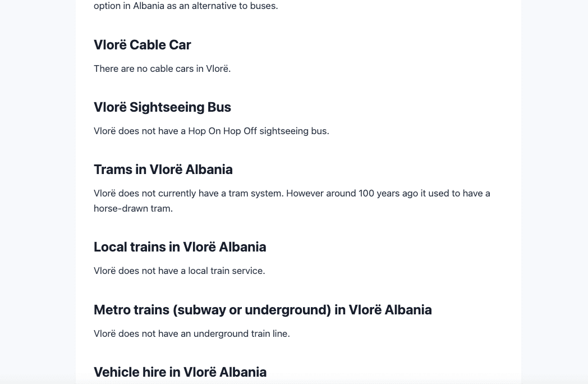Screen dimensions: 588x384
Task: Click the sentence about no current tram system
Action: (189, 193)
